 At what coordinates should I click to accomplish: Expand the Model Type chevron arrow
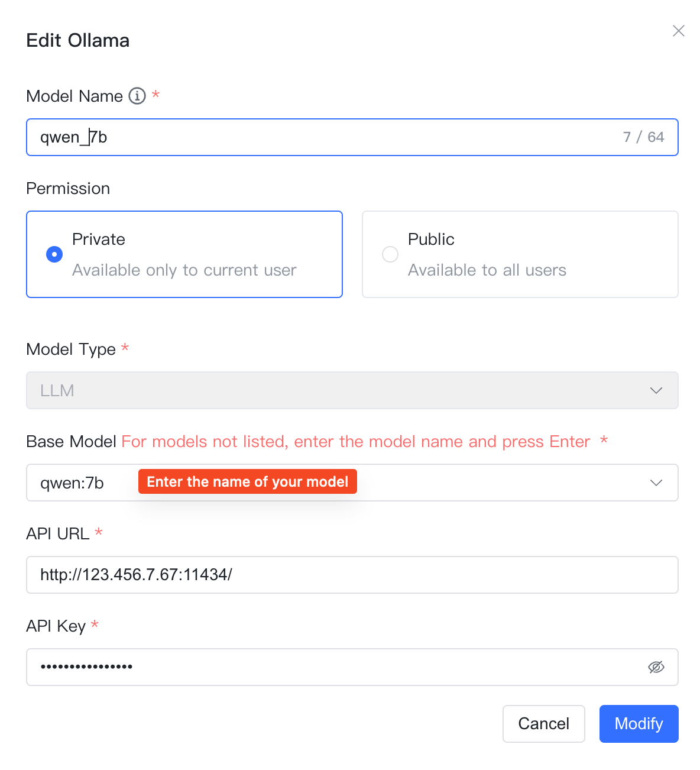[656, 390]
